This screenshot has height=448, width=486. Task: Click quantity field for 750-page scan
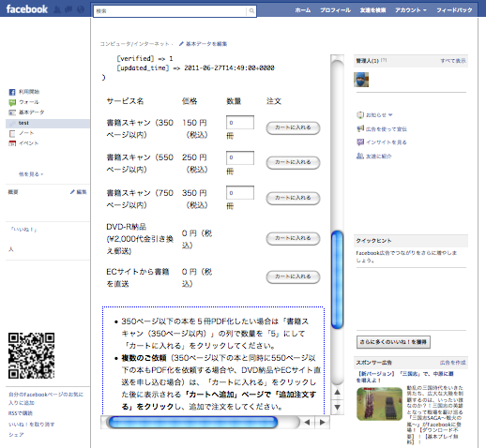(240, 193)
